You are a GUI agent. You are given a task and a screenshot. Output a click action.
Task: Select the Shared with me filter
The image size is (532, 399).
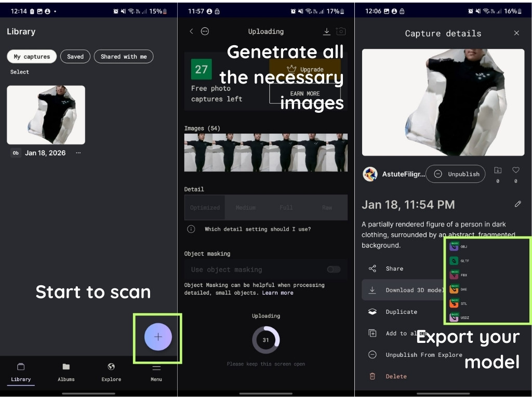coord(123,57)
